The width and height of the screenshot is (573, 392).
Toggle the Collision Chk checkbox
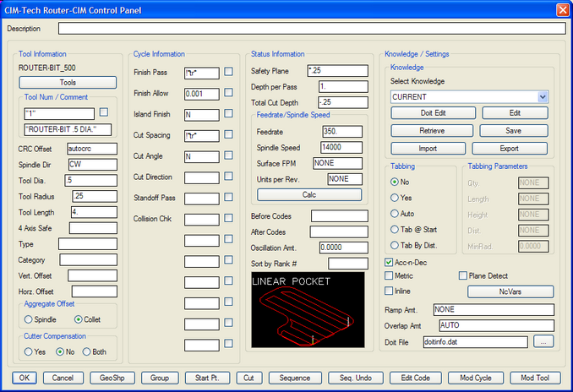[x=228, y=218]
